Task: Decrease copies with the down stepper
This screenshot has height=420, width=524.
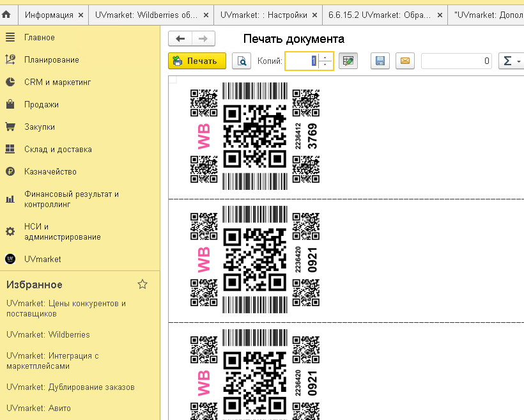Action: pos(325,64)
